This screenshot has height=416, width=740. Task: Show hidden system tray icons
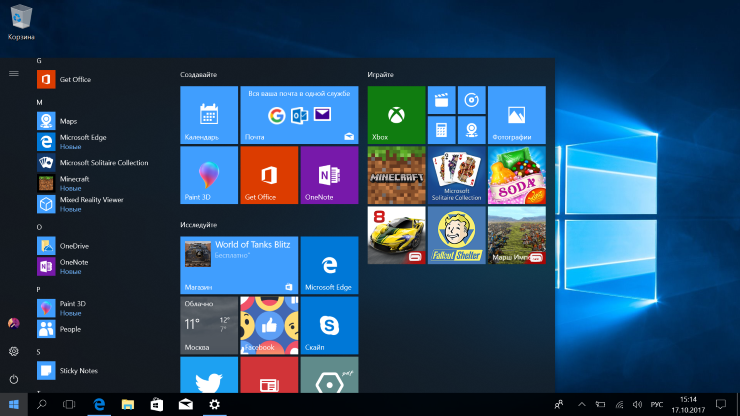pos(583,404)
